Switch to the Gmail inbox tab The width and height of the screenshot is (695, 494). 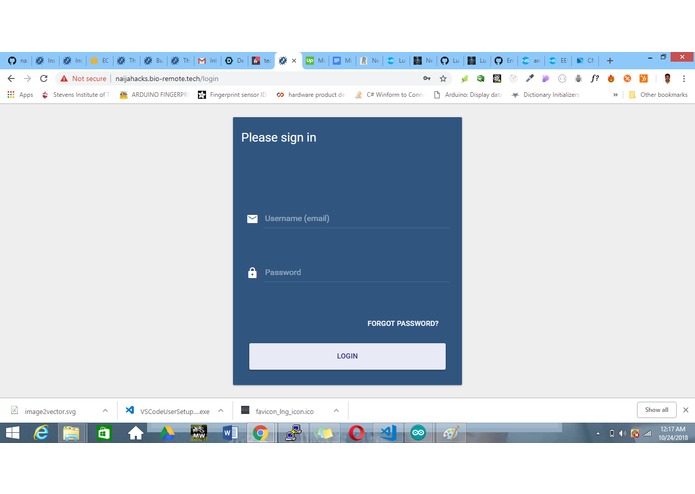point(207,61)
